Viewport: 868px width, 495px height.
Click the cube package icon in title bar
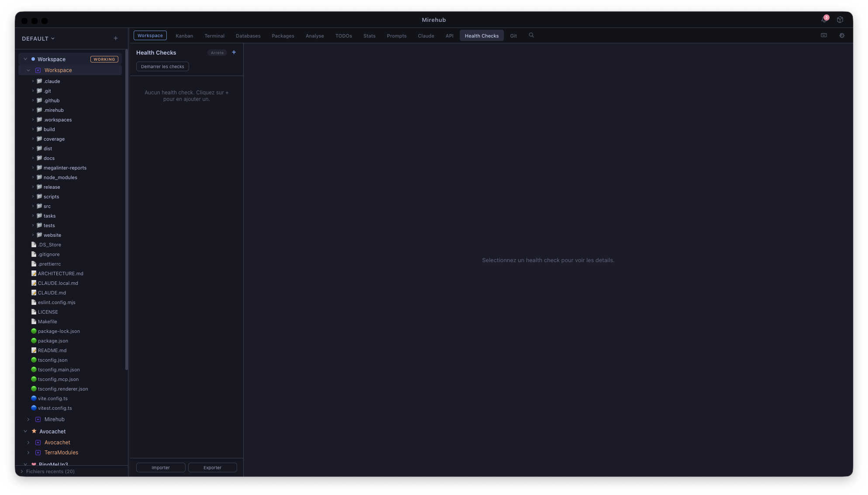(840, 20)
